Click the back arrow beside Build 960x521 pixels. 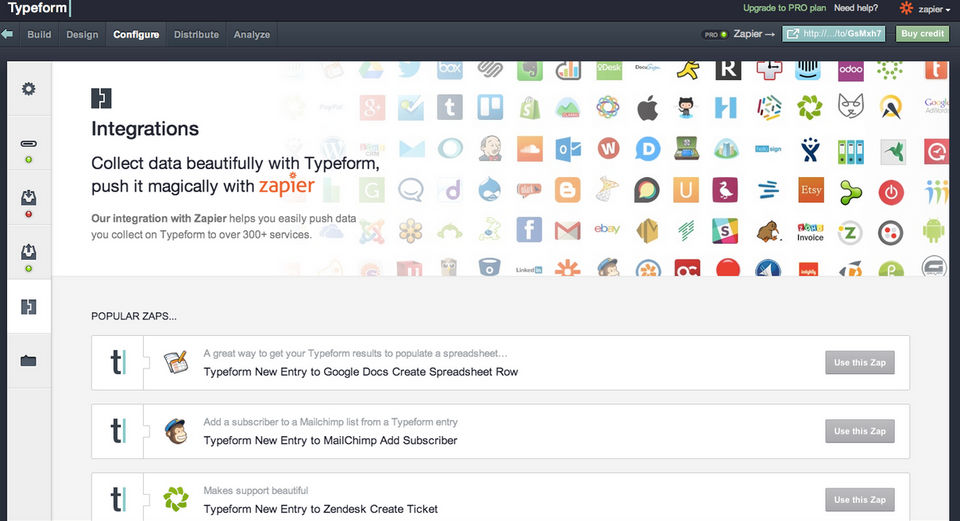pos(7,34)
